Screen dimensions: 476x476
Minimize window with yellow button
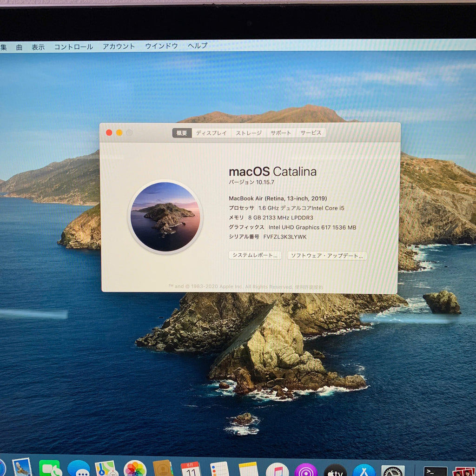(119, 132)
